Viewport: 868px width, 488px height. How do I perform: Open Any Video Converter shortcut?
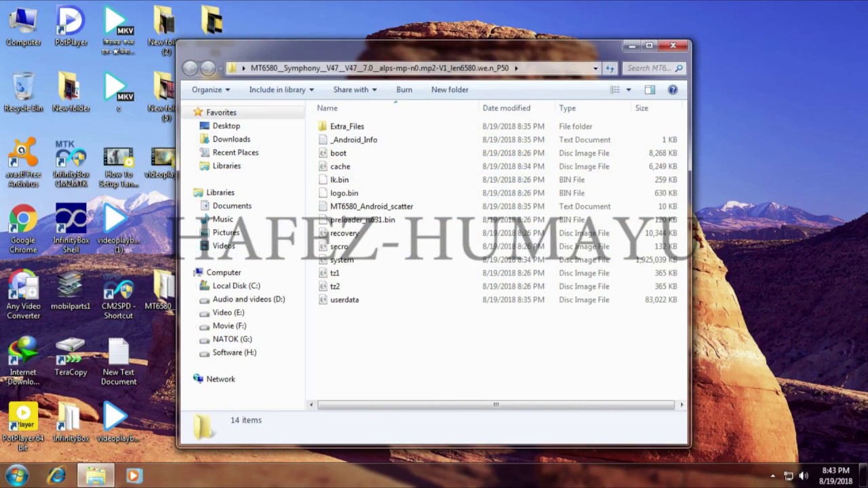tap(23, 296)
